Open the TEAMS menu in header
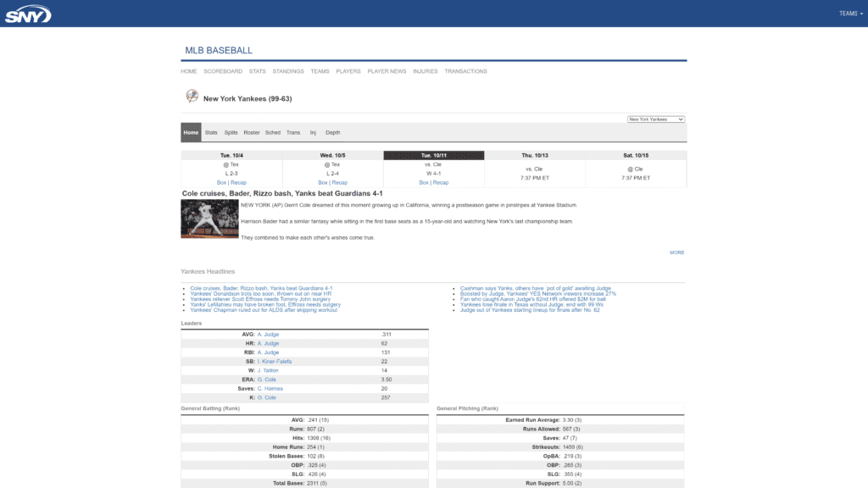Screen dimensions: 868x488 (851, 14)
